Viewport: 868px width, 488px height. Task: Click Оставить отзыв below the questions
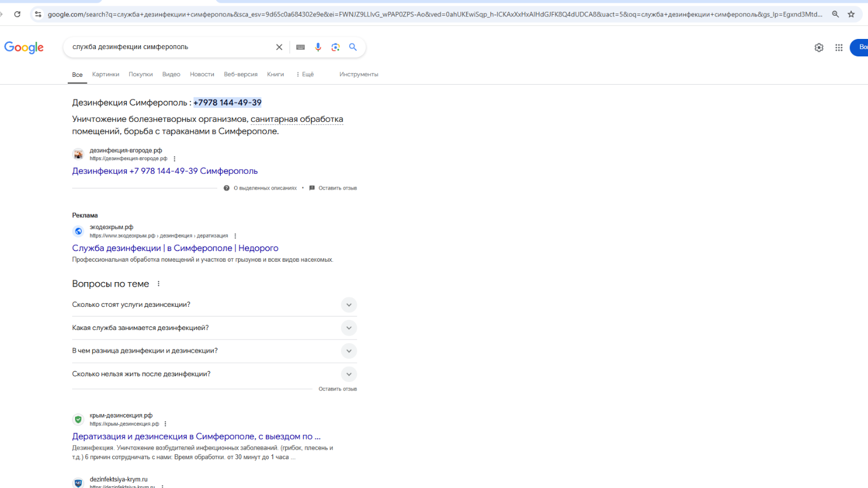(337, 389)
